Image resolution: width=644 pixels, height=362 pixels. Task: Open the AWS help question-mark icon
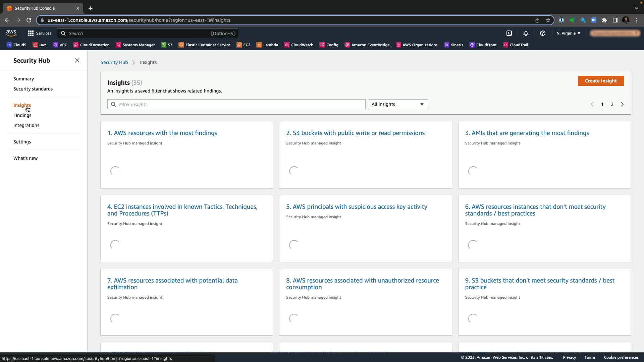[x=542, y=33]
